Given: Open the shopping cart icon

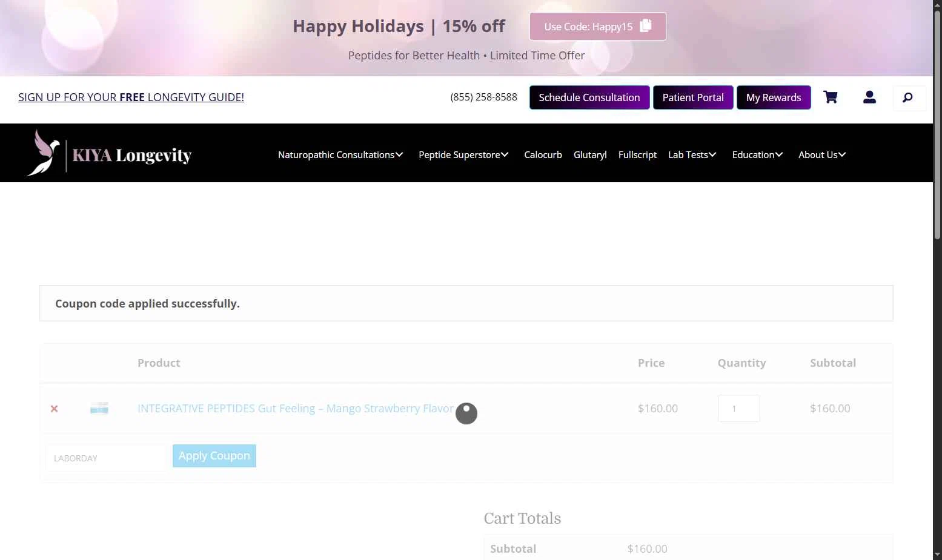Looking at the screenshot, I should pyautogui.click(x=830, y=97).
